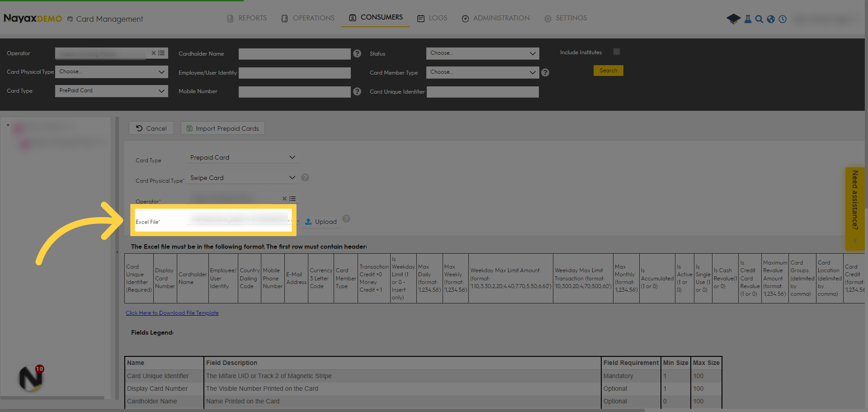Click help icon beside Card Member Type
This screenshot has width=868, height=412.
tap(545, 72)
